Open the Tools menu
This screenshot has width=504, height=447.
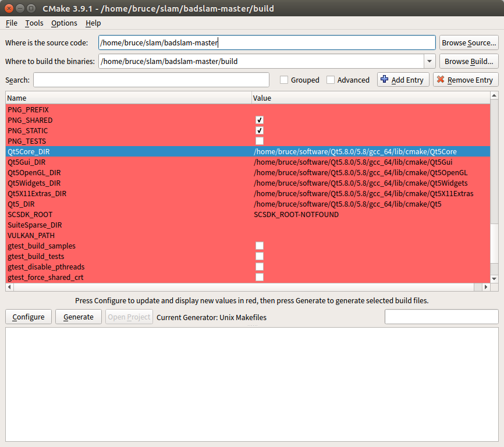(34, 23)
